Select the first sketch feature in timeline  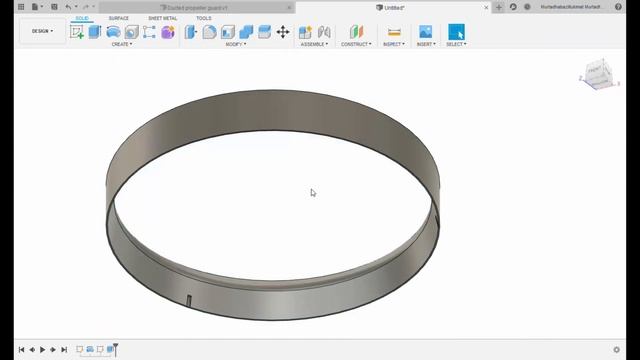tap(80, 349)
